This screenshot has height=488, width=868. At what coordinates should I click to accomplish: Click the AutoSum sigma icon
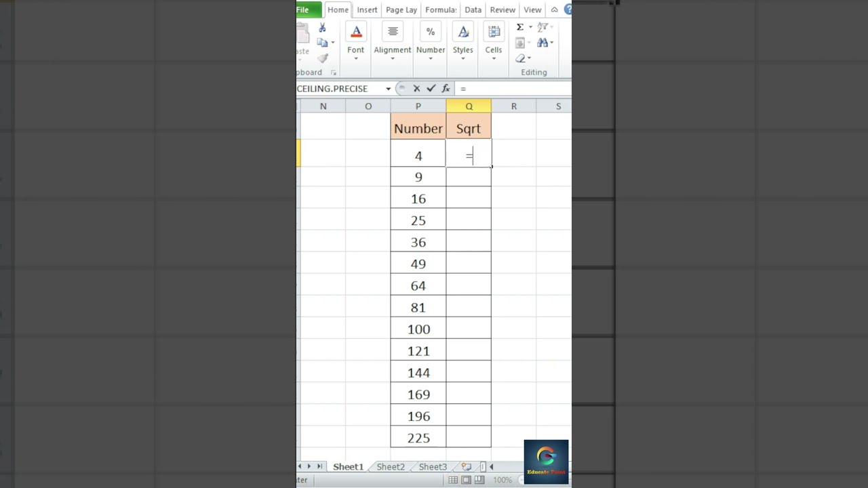pos(520,27)
